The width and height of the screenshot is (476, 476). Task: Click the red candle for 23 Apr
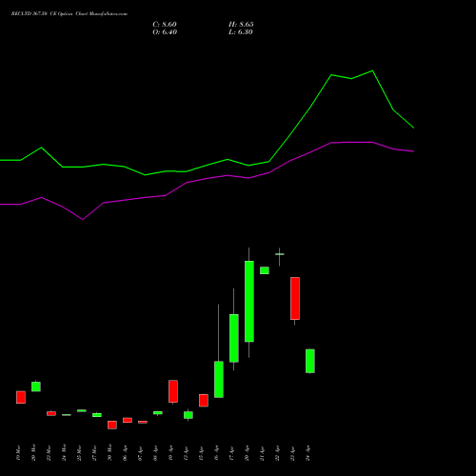pos(295,299)
